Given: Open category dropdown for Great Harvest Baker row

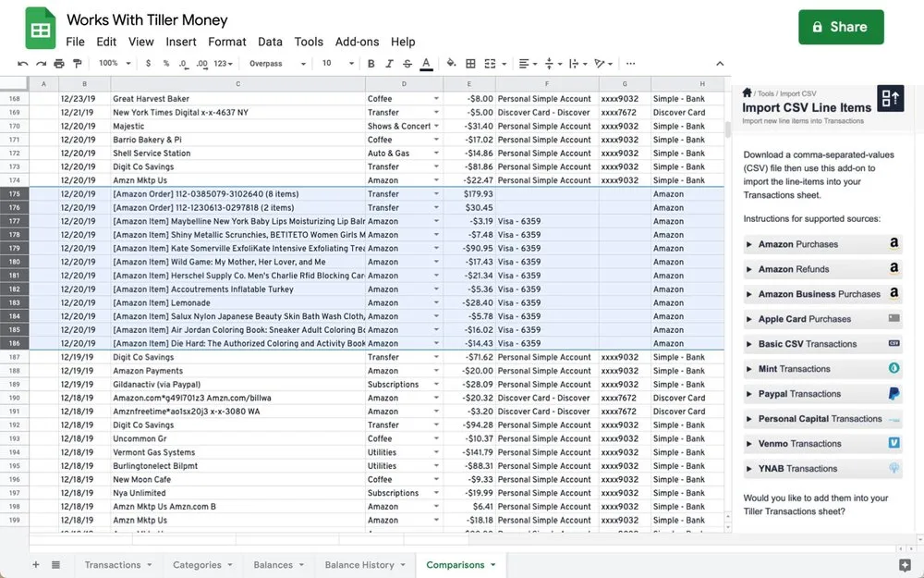Looking at the screenshot, I should point(437,99).
